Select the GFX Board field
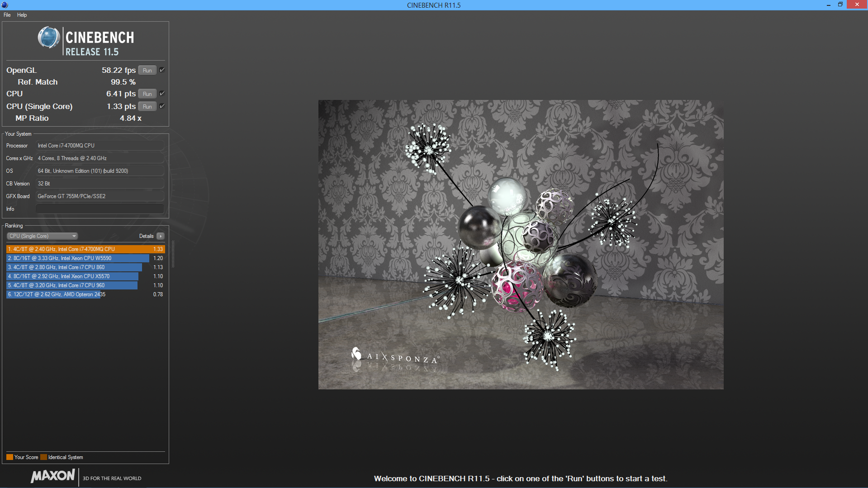Viewport: 868px width, 488px height. tap(100, 196)
